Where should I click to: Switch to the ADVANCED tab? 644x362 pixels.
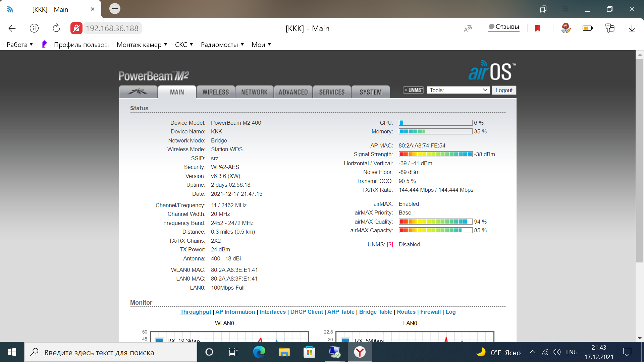pos(293,92)
